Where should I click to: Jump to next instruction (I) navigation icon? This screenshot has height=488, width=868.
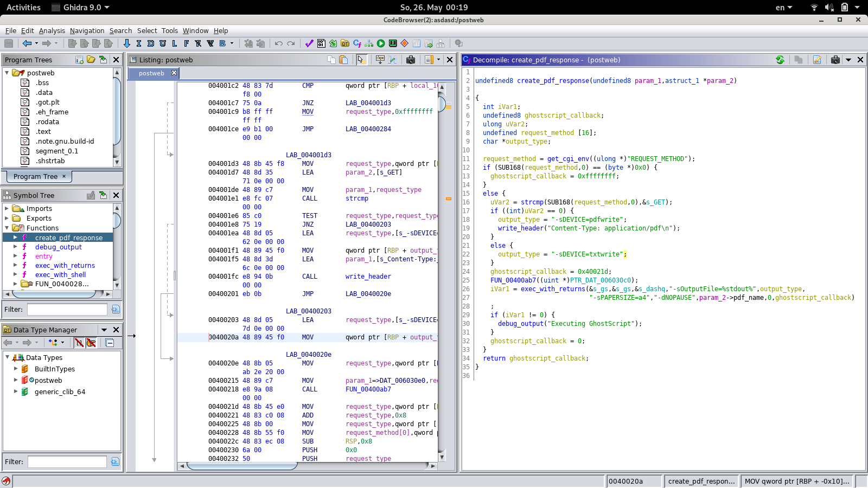pos(139,43)
